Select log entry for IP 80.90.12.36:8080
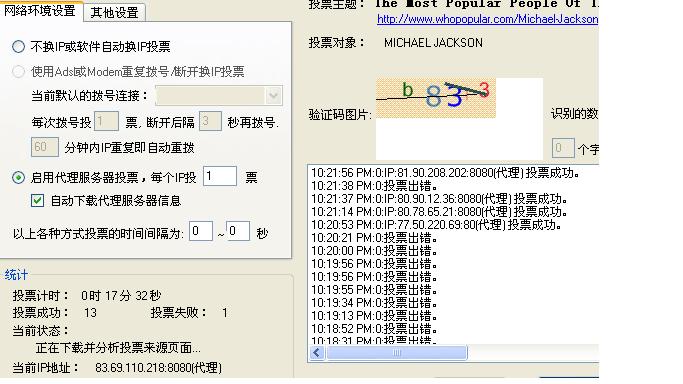 pos(439,199)
